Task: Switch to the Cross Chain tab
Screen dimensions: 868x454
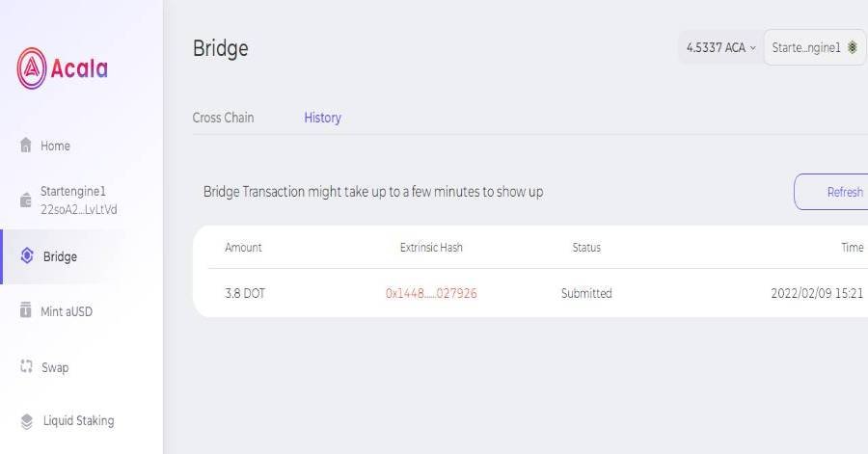Action: (223, 118)
